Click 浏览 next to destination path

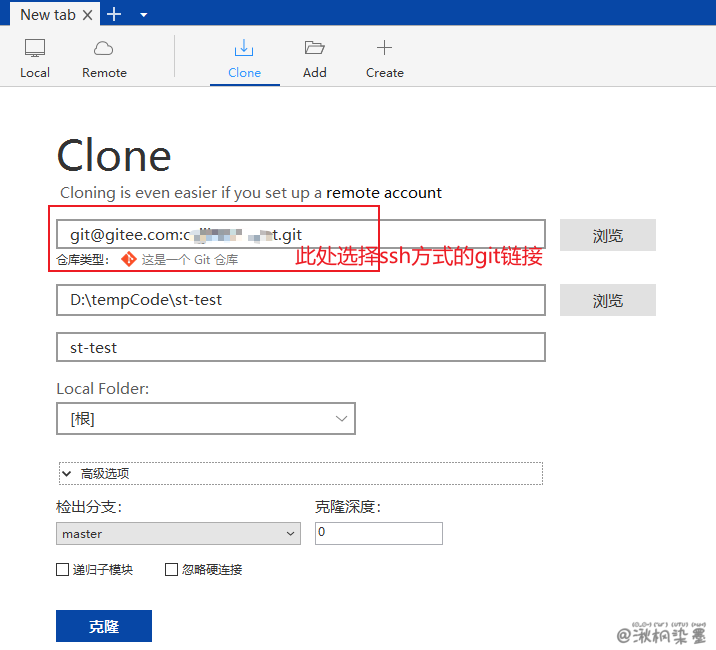607,300
